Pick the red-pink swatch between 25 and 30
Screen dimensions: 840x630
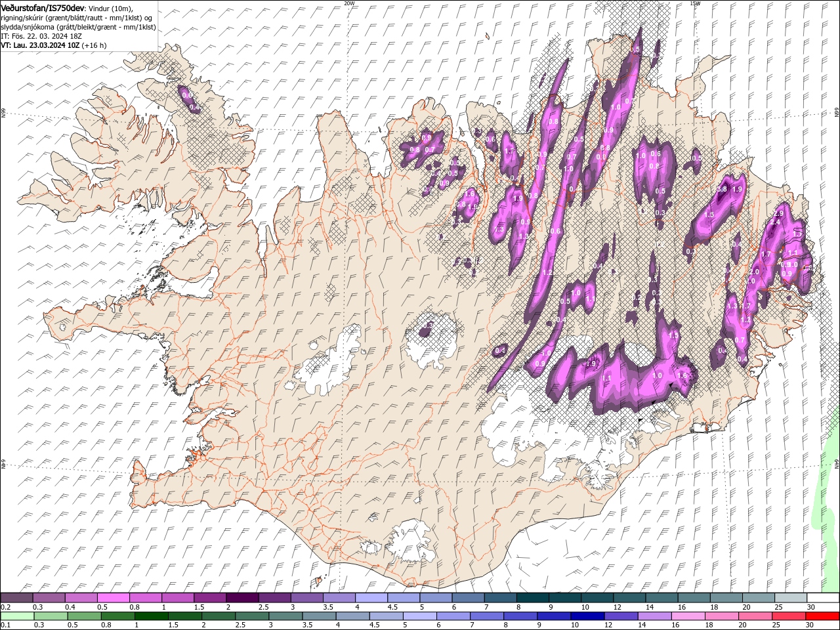789,616
